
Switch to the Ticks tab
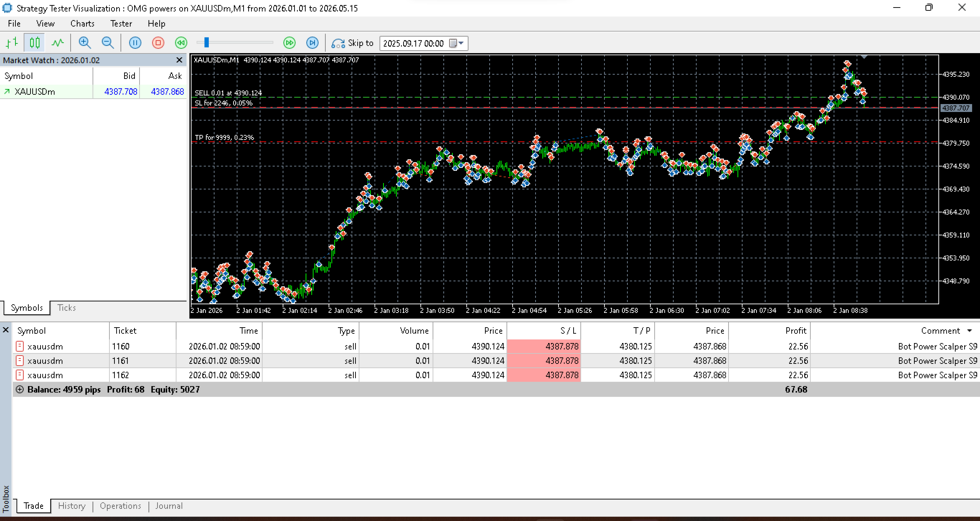click(67, 308)
